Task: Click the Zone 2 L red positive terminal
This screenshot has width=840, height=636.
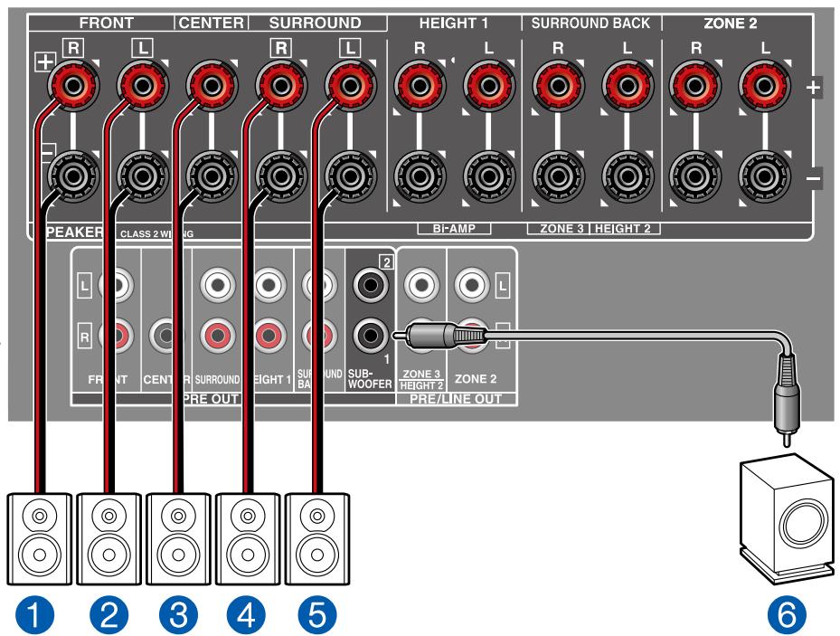Action: [x=764, y=85]
